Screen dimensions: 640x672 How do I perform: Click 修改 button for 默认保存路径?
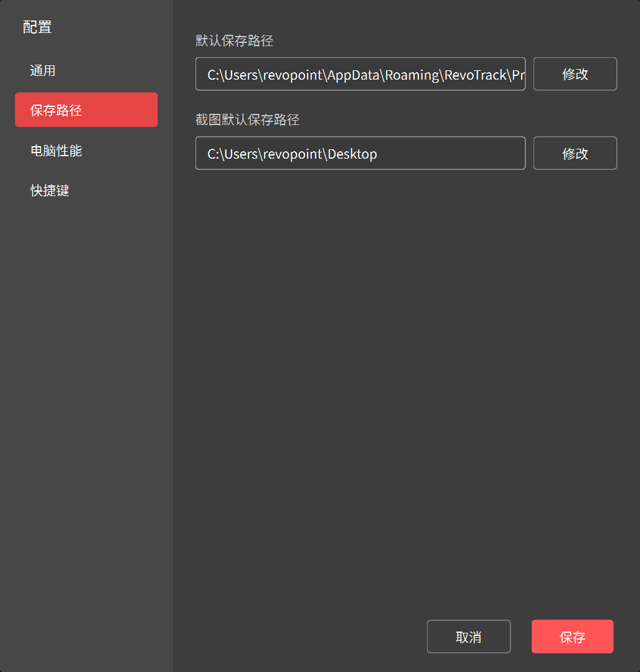pyautogui.click(x=575, y=74)
